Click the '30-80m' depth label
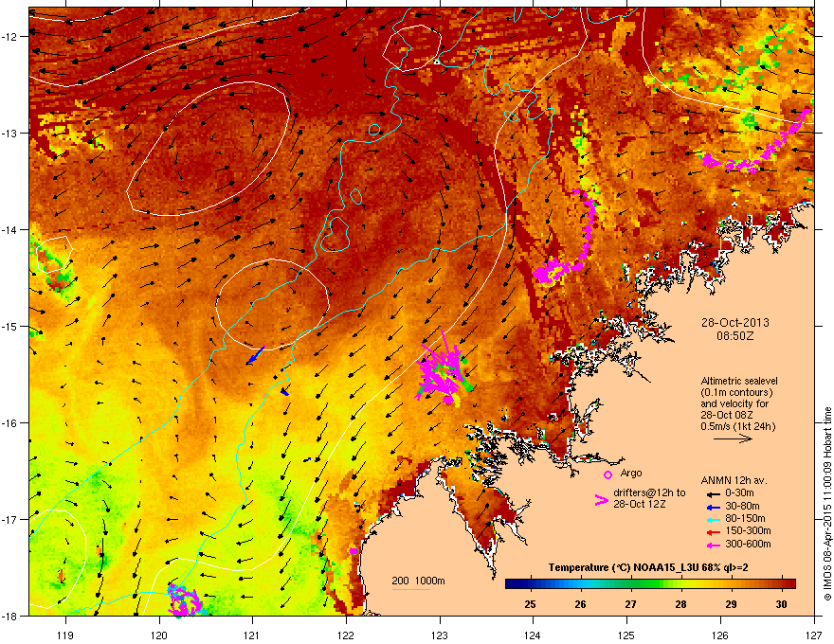834x644 pixels. click(x=742, y=507)
